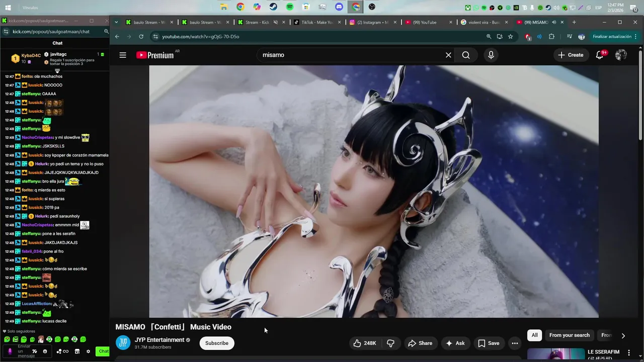Open Windows Start button

[8, 8]
